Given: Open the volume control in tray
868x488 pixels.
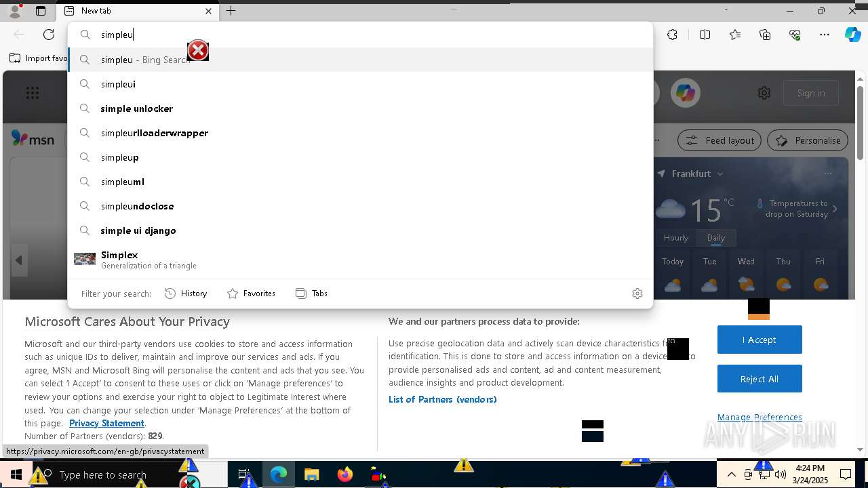Looking at the screenshot, I should [x=780, y=474].
